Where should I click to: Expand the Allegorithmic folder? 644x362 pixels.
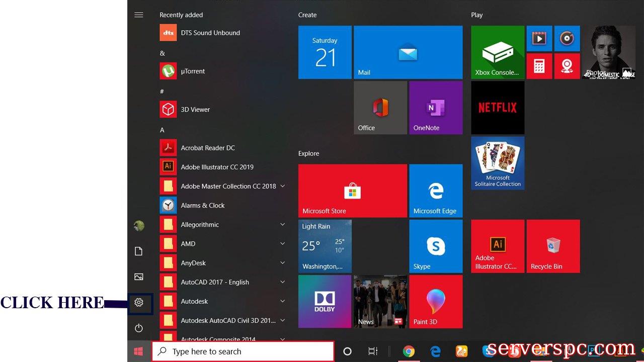click(282, 225)
